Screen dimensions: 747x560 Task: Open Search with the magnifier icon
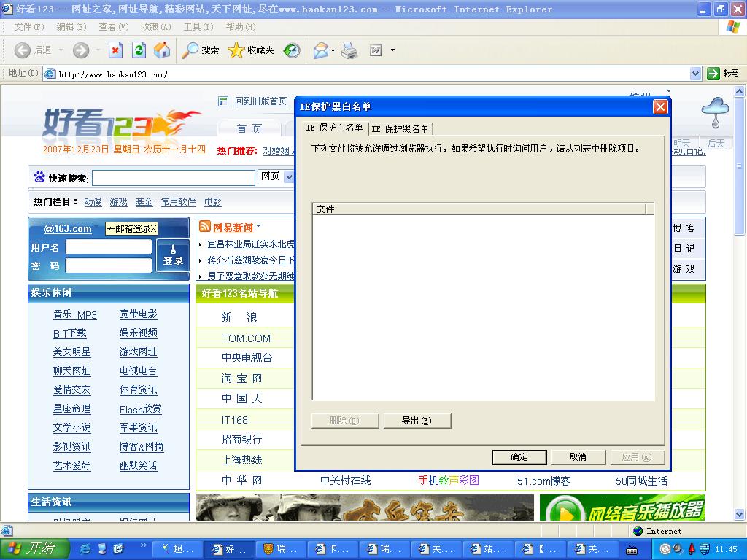click(x=190, y=50)
